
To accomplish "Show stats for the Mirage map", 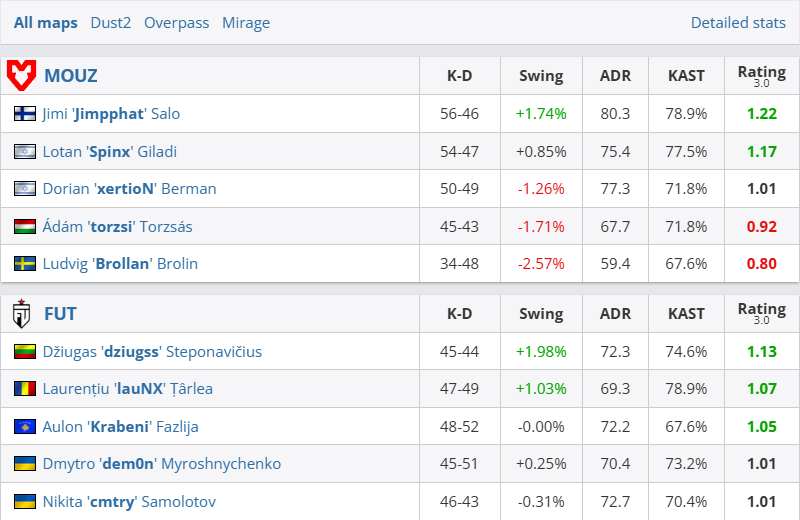I will click(245, 22).
